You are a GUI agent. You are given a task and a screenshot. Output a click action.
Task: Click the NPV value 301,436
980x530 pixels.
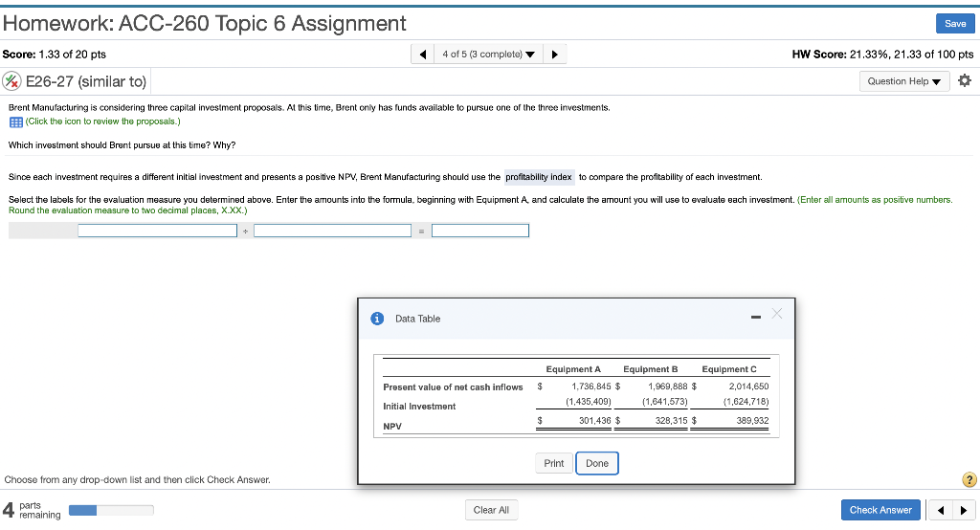click(595, 421)
